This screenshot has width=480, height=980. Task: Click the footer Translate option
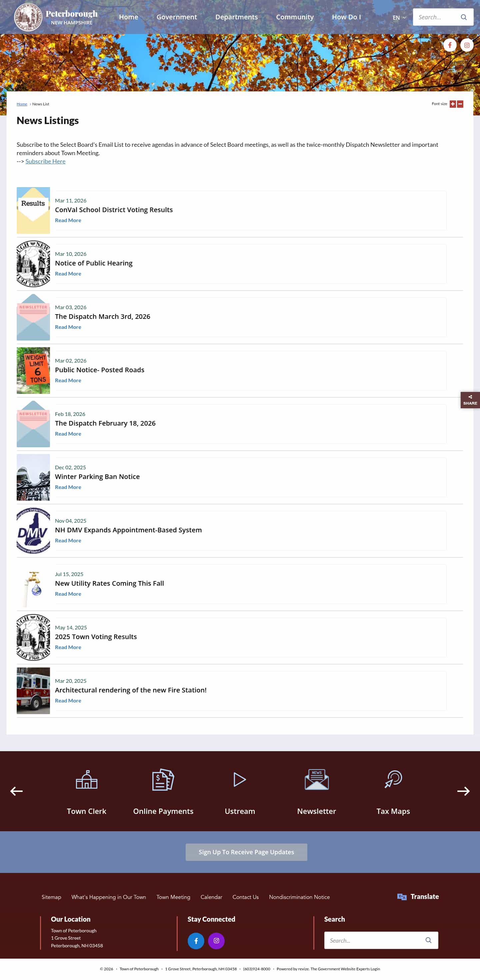pos(418,896)
